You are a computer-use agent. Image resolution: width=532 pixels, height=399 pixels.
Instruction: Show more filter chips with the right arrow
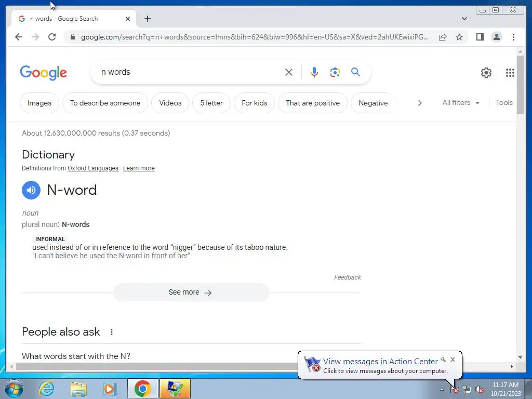coord(420,103)
